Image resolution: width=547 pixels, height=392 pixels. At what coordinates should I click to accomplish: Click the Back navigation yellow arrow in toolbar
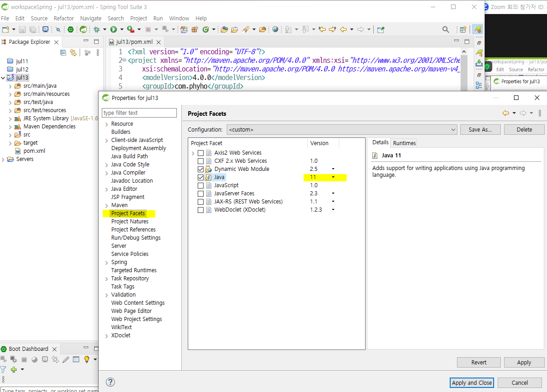[343, 29]
